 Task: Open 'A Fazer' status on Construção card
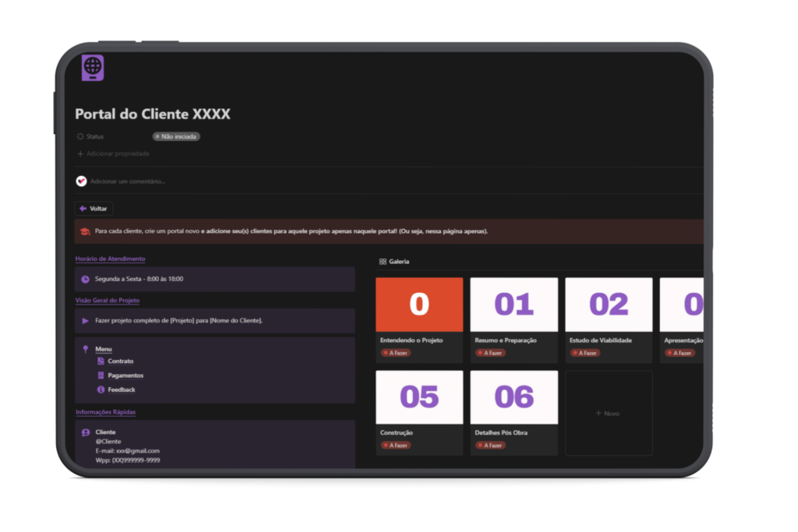(396, 446)
